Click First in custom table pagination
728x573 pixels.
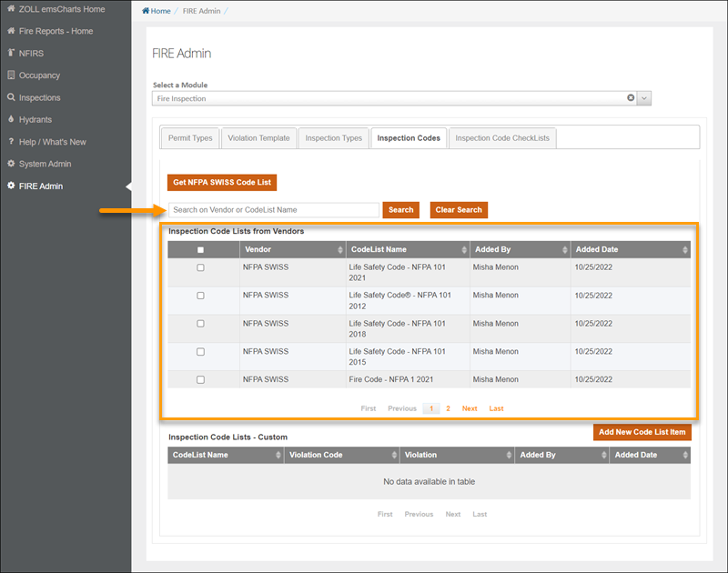[385, 514]
